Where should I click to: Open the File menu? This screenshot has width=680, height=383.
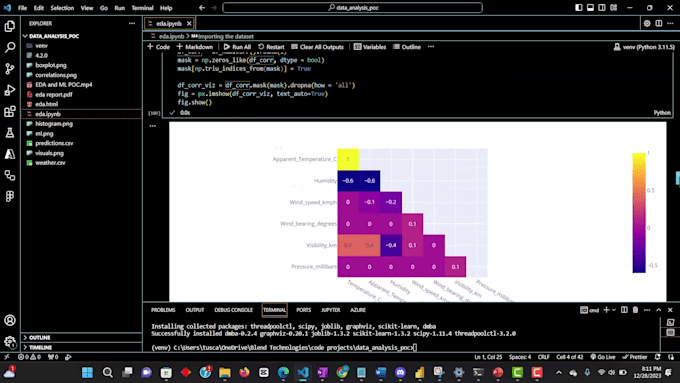coord(22,8)
